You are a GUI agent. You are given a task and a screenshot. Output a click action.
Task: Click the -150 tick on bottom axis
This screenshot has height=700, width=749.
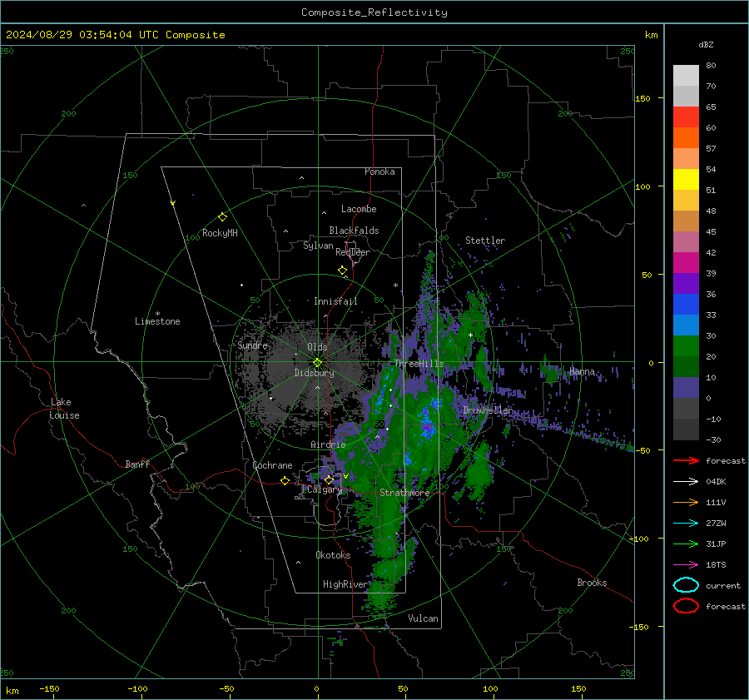[49, 688]
